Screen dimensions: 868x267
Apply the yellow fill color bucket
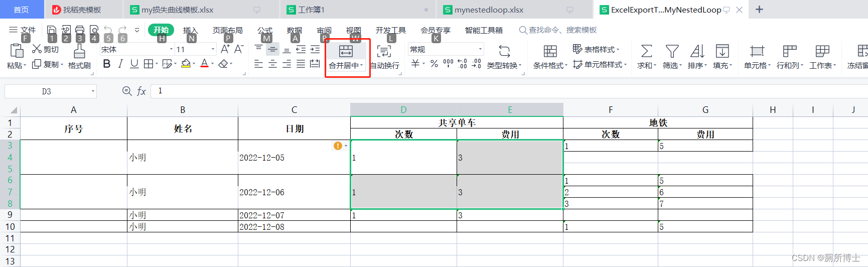pyautogui.click(x=186, y=64)
